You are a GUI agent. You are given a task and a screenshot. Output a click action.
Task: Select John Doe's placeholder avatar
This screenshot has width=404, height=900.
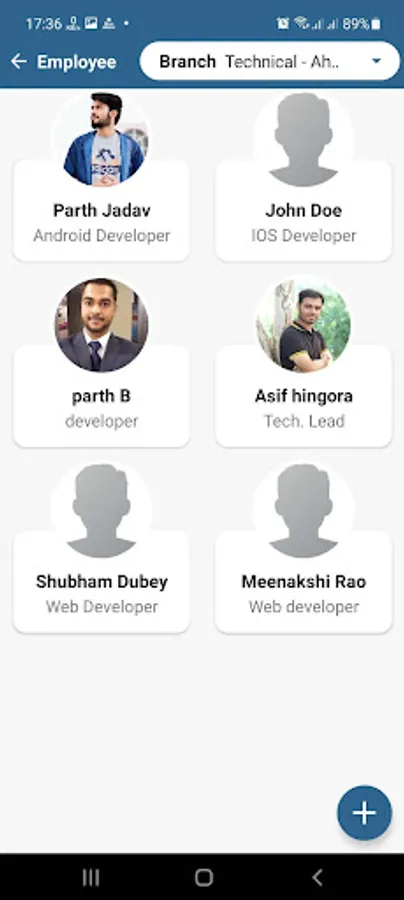pyautogui.click(x=304, y=138)
